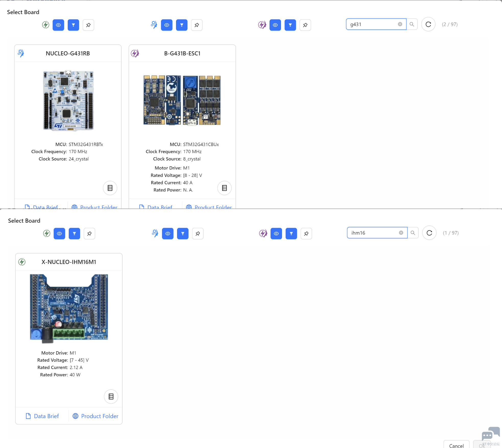Click the green power board icon in top dialog

click(46, 25)
